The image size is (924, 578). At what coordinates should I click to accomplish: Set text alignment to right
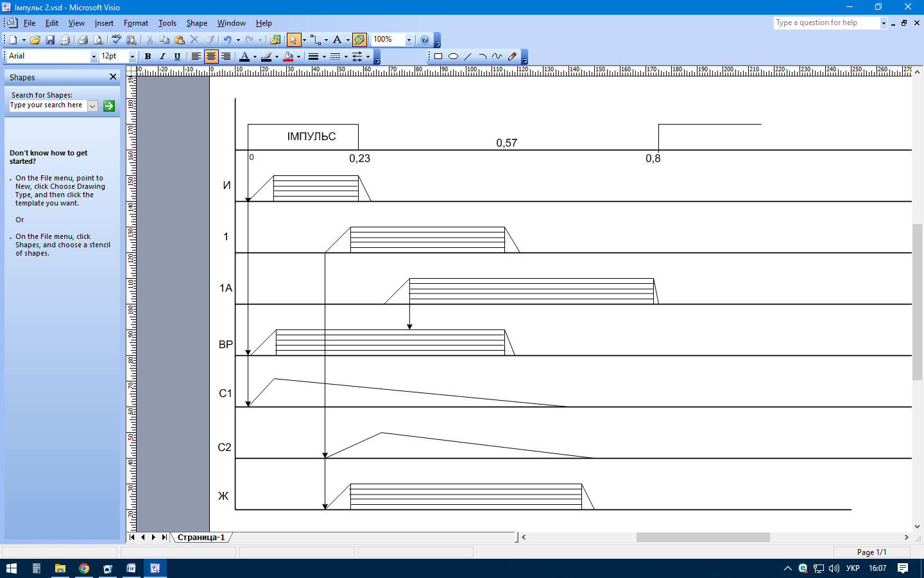point(226,57)
